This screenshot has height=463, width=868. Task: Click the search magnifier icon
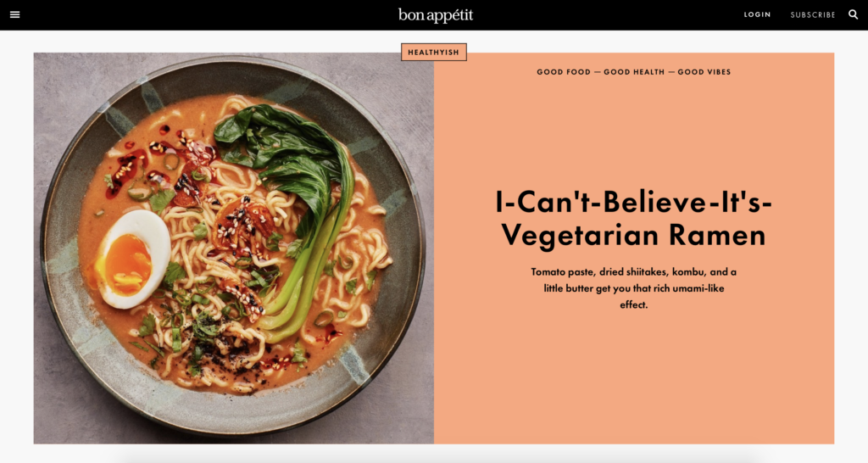pos(853,14)
